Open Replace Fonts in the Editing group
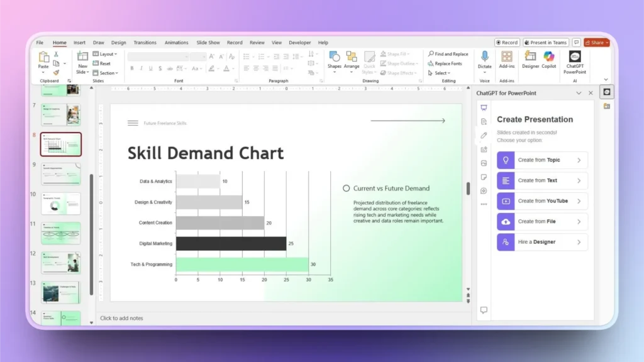This screenshot has width=644, height=362. coord(445,63)
